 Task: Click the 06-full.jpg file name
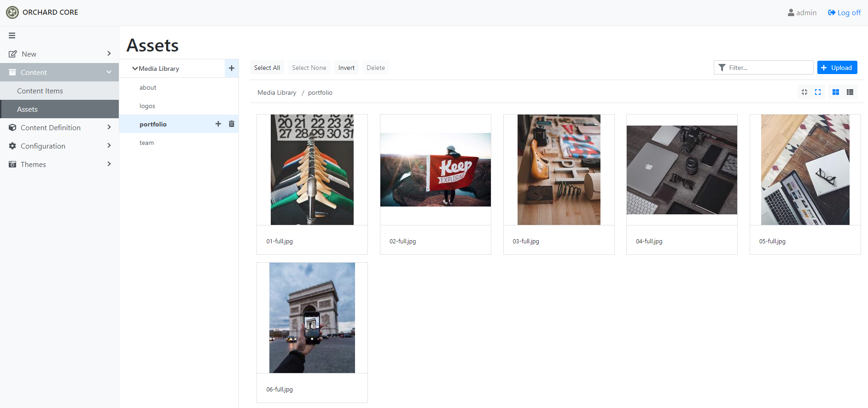click(280, 389)
